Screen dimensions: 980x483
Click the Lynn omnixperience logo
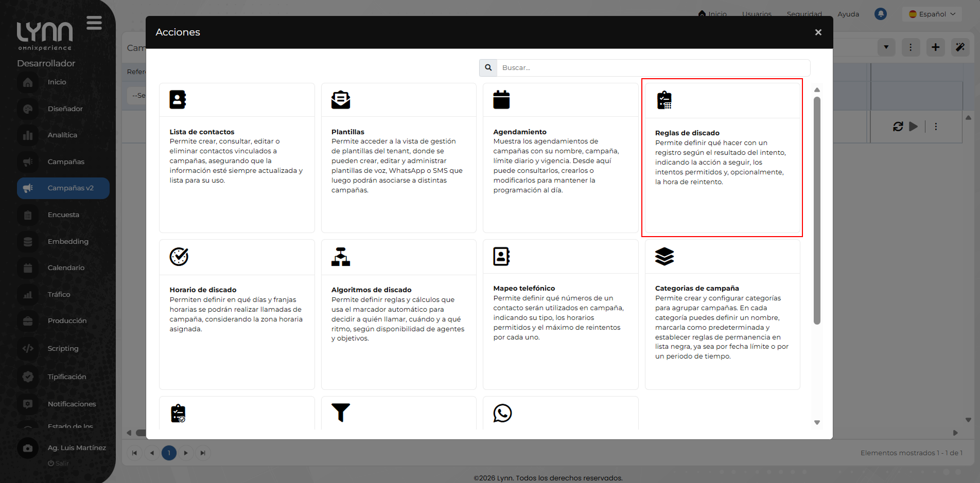(x=45, y=36)
